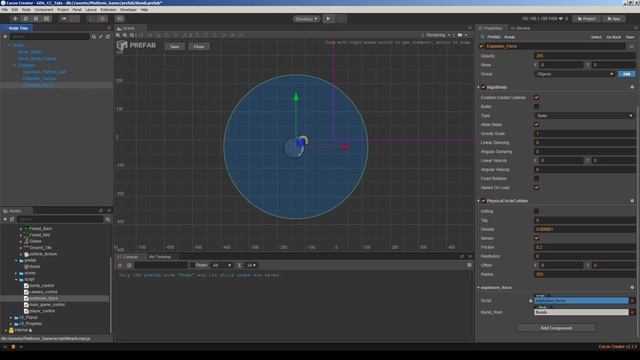Click the PhysicsCircleCollider component gear icon
Viewport: 640px width, 360px height.
(x=632, y=201)
